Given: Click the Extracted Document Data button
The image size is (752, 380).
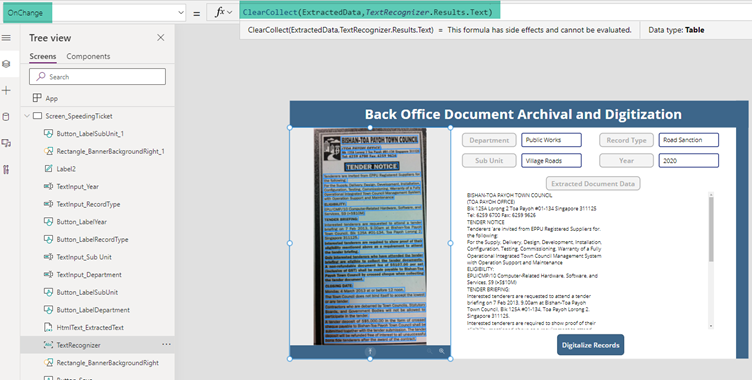Looking at the screenshot, I should 593,183.
